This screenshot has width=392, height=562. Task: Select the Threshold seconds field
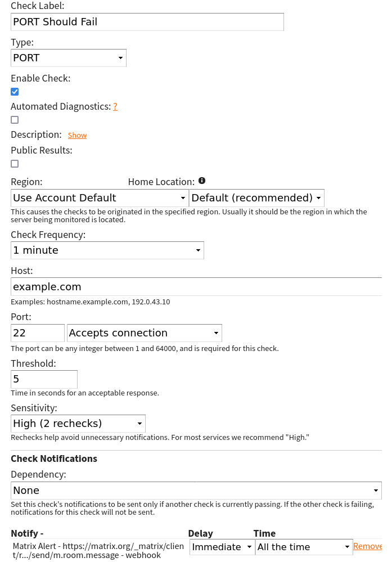pyautogui.click(x=44, y=379)
